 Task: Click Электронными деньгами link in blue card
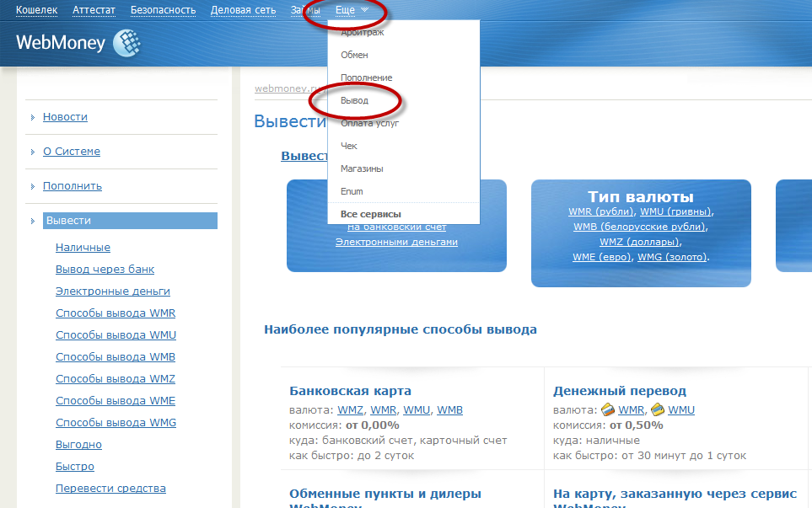coord(396,242)
